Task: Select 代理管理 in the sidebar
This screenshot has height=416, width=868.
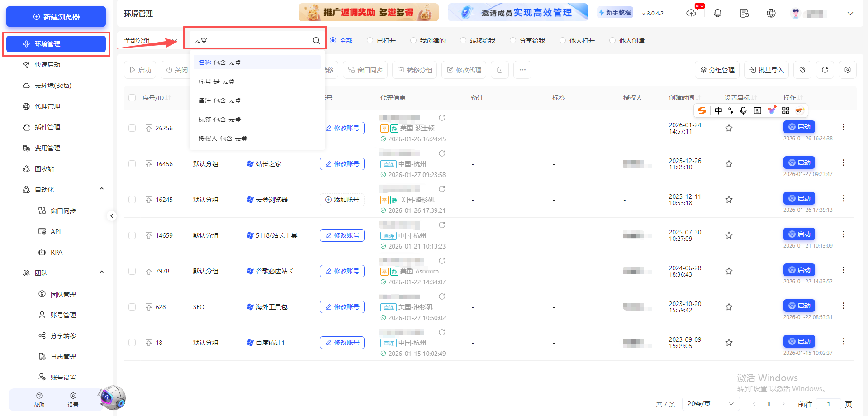Action: (47, 106)
